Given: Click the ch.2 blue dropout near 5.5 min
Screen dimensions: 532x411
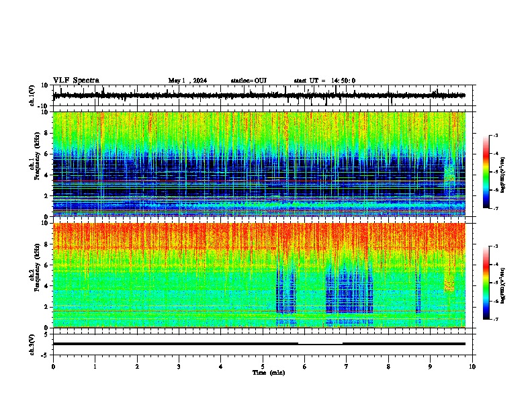Looking at the screenshot, I should tap(286, 290).
